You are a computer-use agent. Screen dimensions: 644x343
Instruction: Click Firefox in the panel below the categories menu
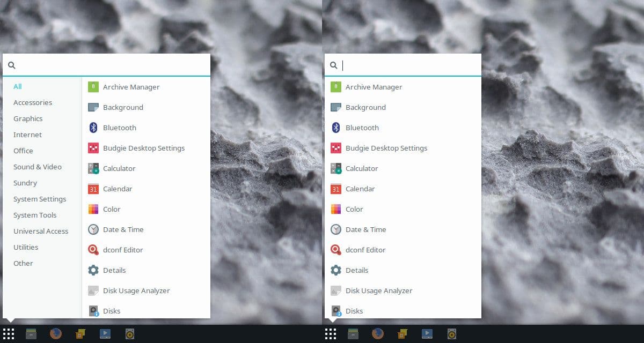[x=55, y=334]
